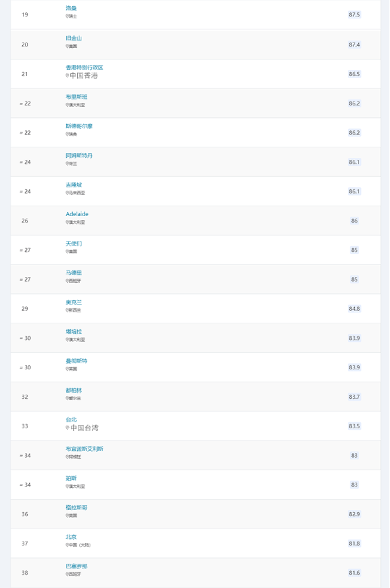Viewport: 390px width, 588px height.
Task: Open the 斯德哥尔摩 city link
Action: coord(79,126)
